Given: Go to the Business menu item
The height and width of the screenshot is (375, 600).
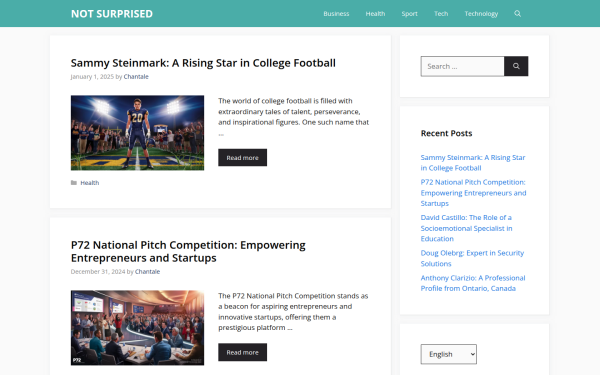Looking at the screenshot, I should pos(336,14).
